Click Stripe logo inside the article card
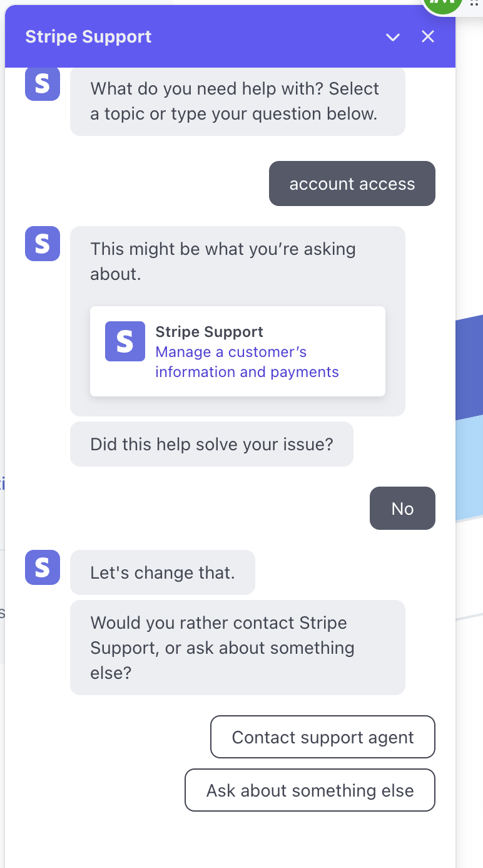Viewport: 483px width, 868px height. pyautogui.click(x=125, y=341)
